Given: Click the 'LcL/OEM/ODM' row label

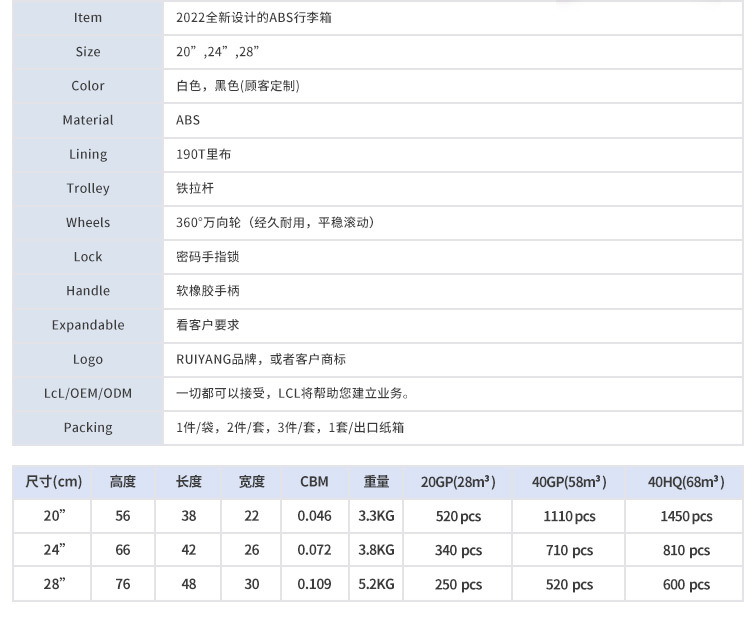Looking at the screenshot, I should pos(88,394).
